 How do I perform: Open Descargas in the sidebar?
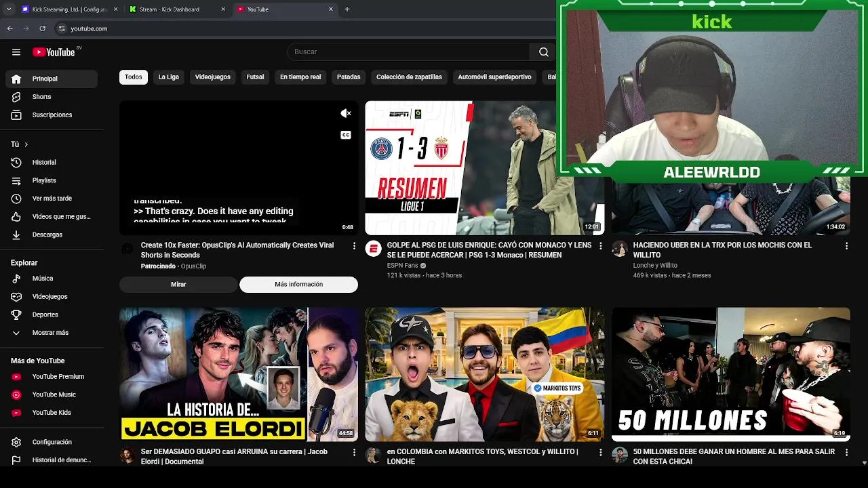(52, 235)
